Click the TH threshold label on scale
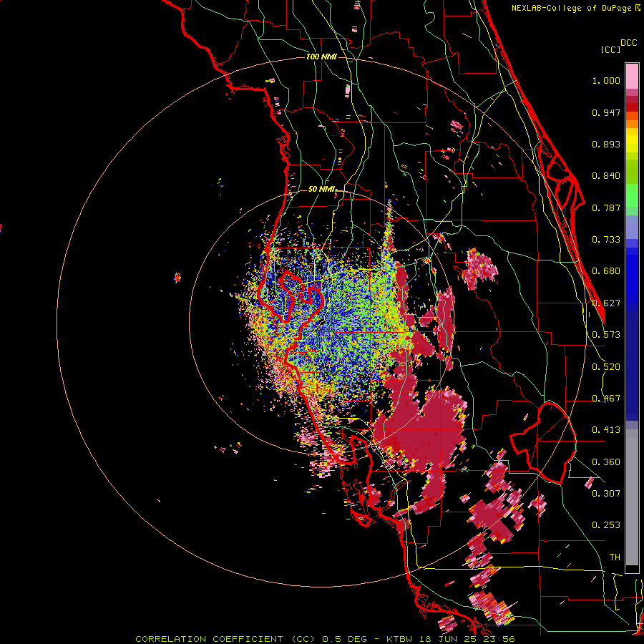 pos(615,557)
